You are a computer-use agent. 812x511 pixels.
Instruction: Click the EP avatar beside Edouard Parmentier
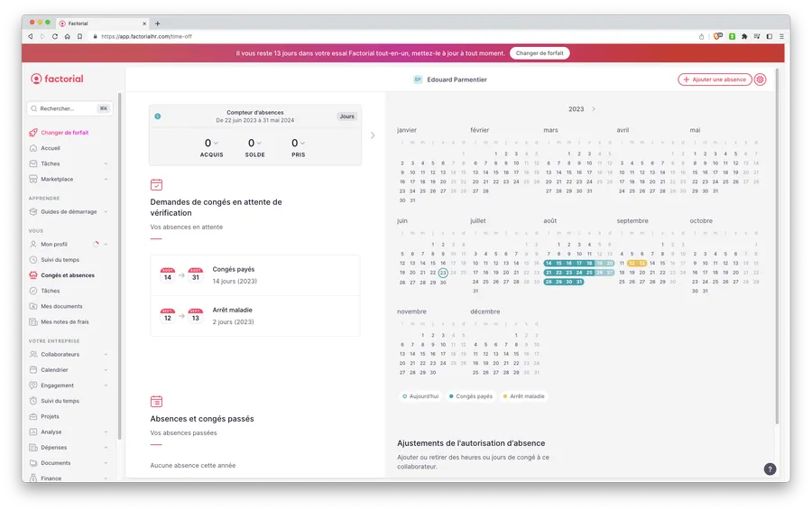click(418, 79)
